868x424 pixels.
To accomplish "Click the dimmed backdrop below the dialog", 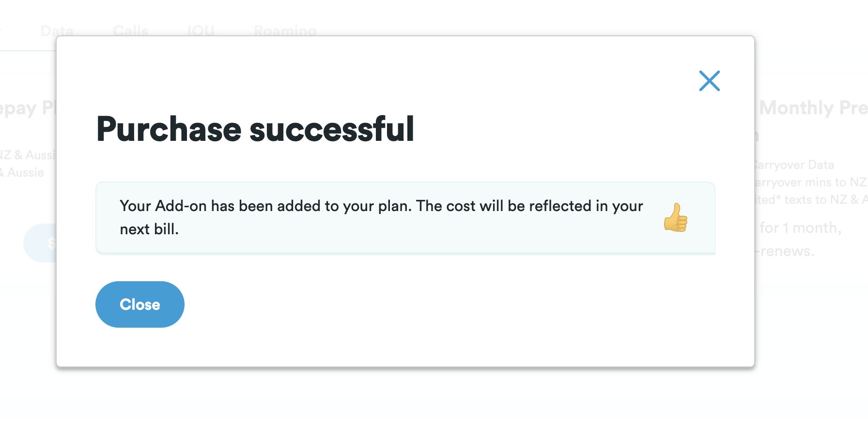I will point(405,396).
